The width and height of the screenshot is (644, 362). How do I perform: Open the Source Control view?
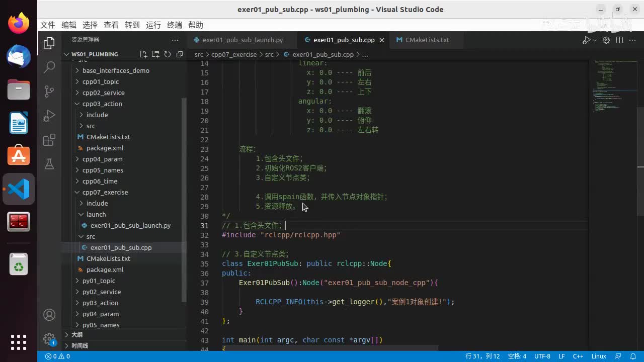coord(49,92)
